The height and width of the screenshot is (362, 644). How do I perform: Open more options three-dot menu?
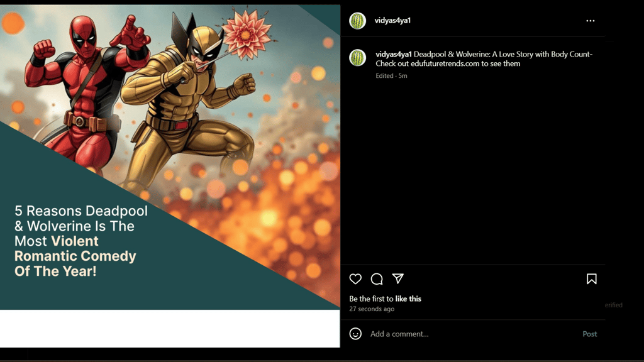tap(590, 21)
